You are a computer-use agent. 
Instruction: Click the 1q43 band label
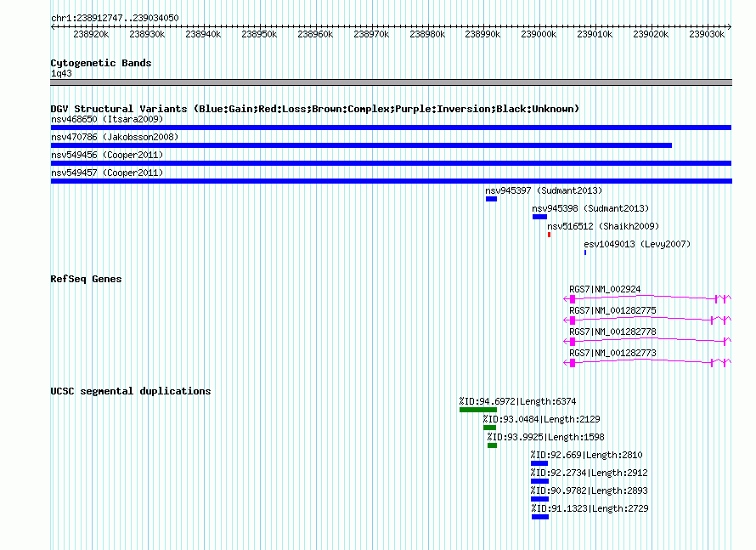coord(61,73)
